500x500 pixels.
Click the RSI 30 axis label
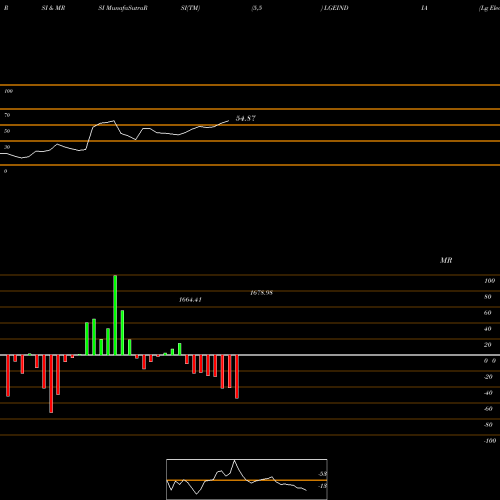7,147
